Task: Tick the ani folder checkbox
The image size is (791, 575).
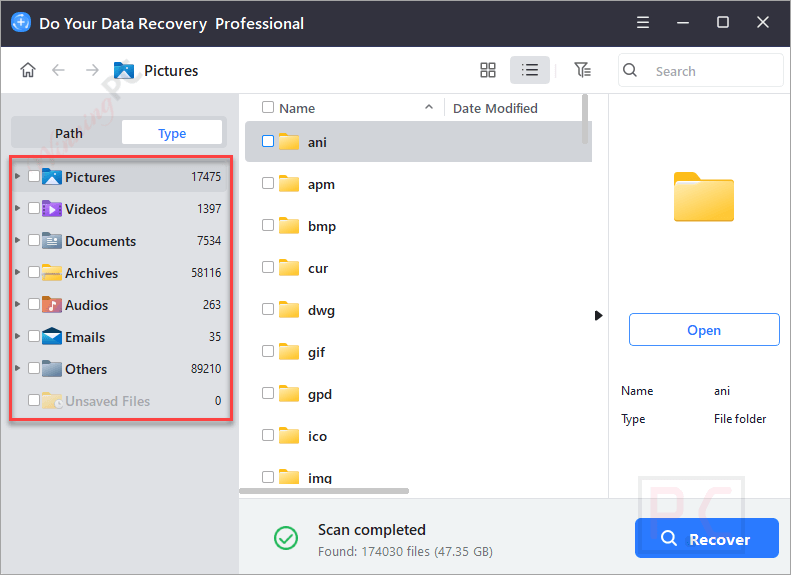Action: point(268,141)
